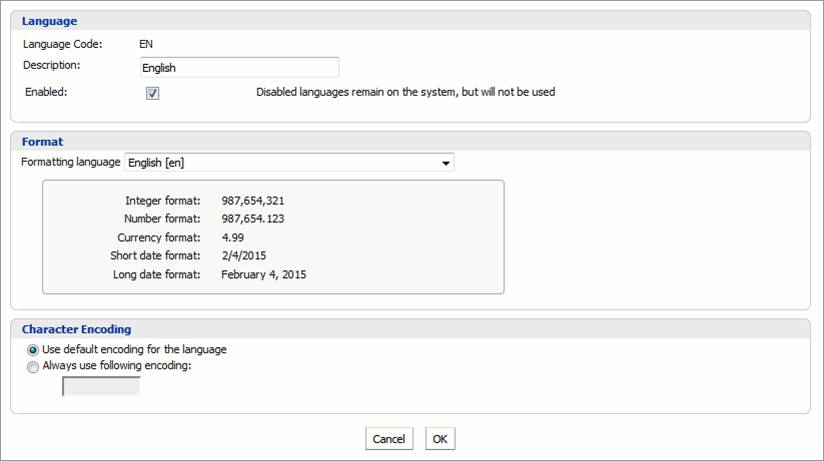Toggle the Enabled checkbox

tap(153, 93)
